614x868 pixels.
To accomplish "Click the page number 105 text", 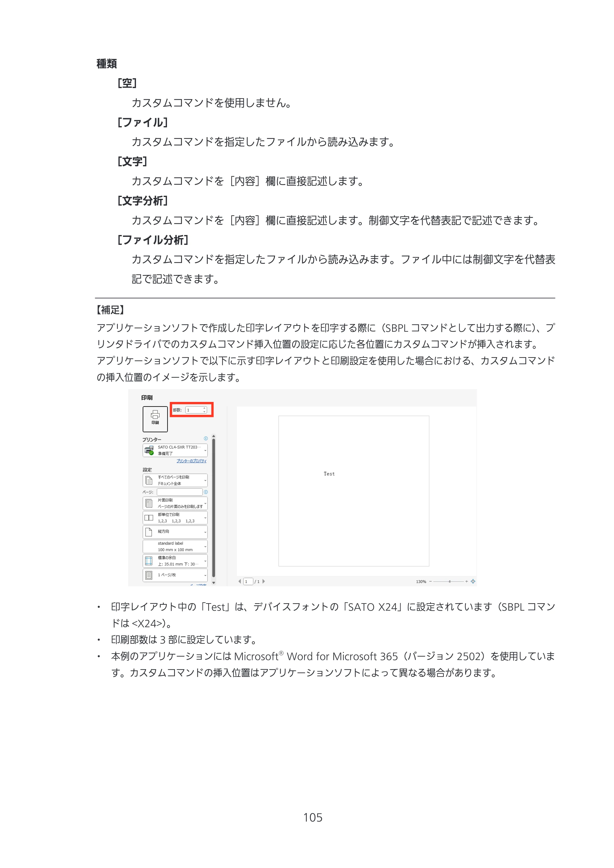I will click(x=313, y=818).
